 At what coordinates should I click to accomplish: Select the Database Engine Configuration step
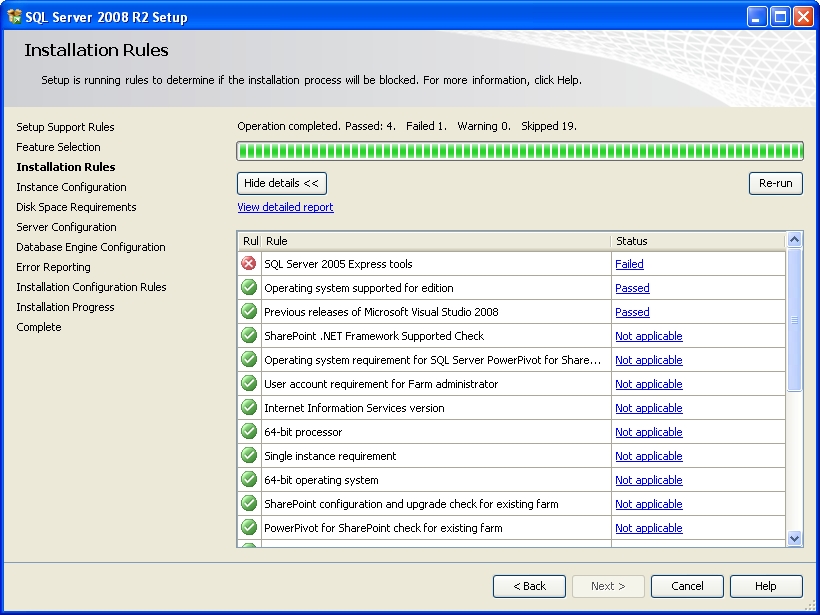[91, 247]
